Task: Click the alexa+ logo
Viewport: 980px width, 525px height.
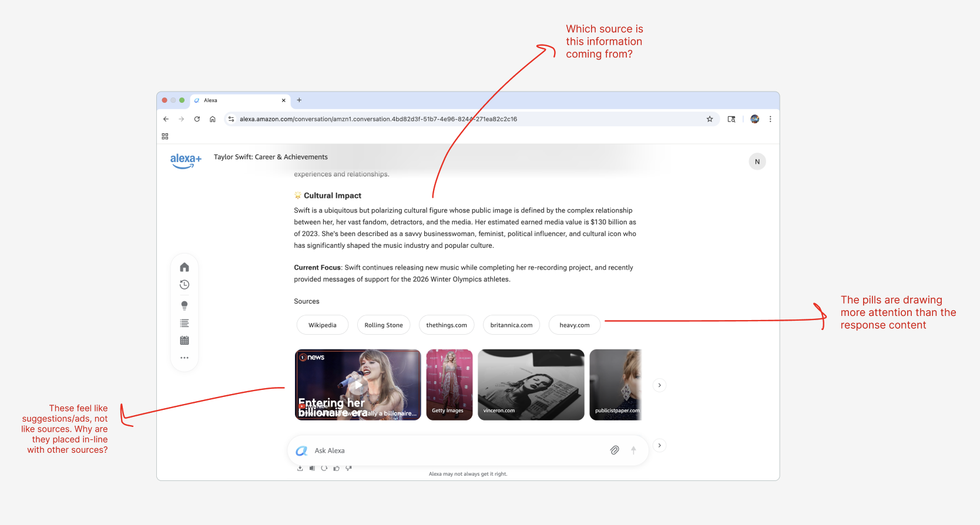Action: coord(186,160)
